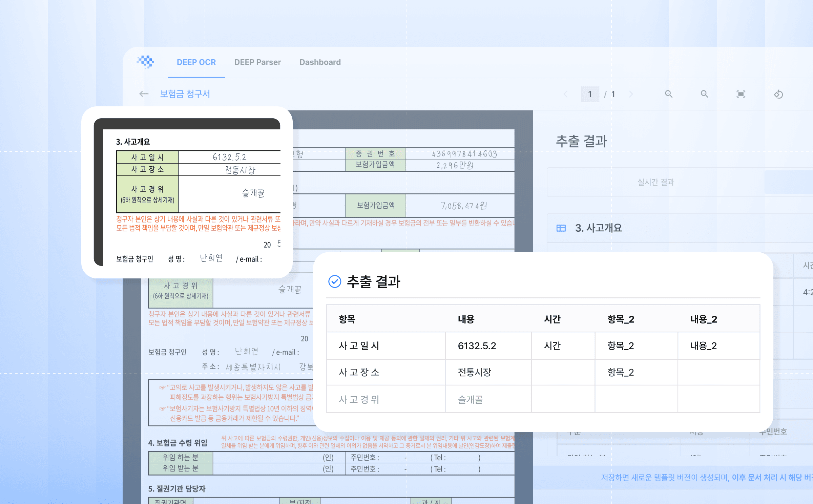Click the rotate document icon
Screen dimensions: 813x504
[778, 94]
